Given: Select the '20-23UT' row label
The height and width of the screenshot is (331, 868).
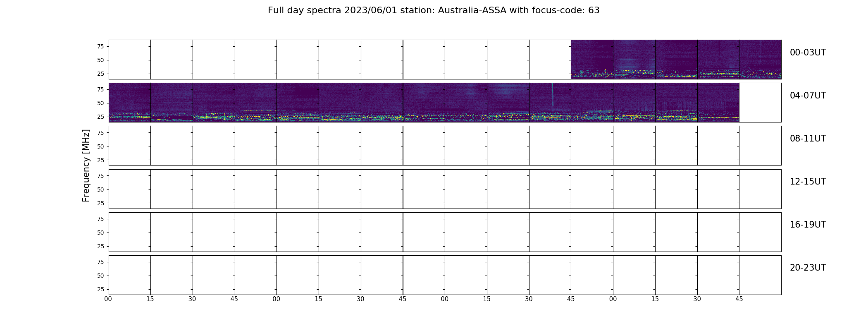Looking at the screenshot, I should pyautogui.click(x=808, y=268).
